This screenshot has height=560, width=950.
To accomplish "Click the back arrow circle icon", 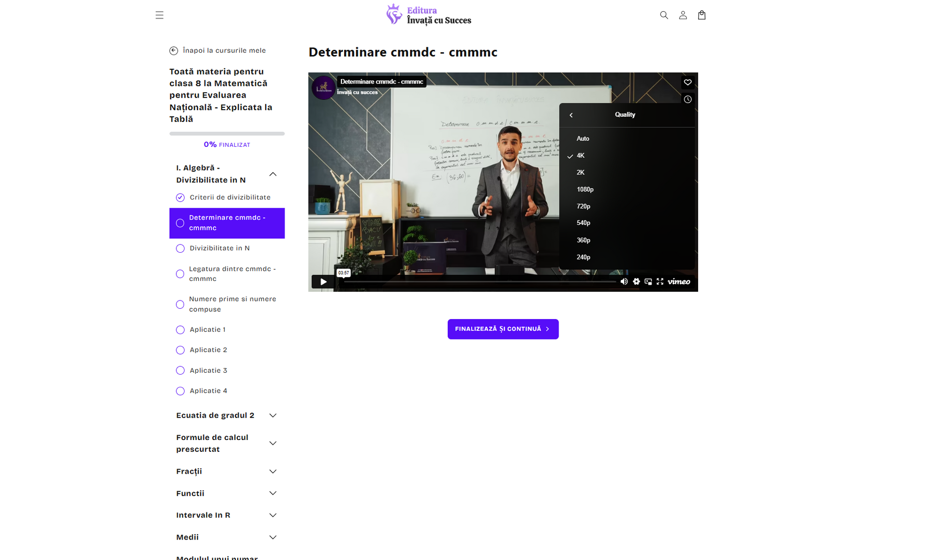I will tap(173, 51).
